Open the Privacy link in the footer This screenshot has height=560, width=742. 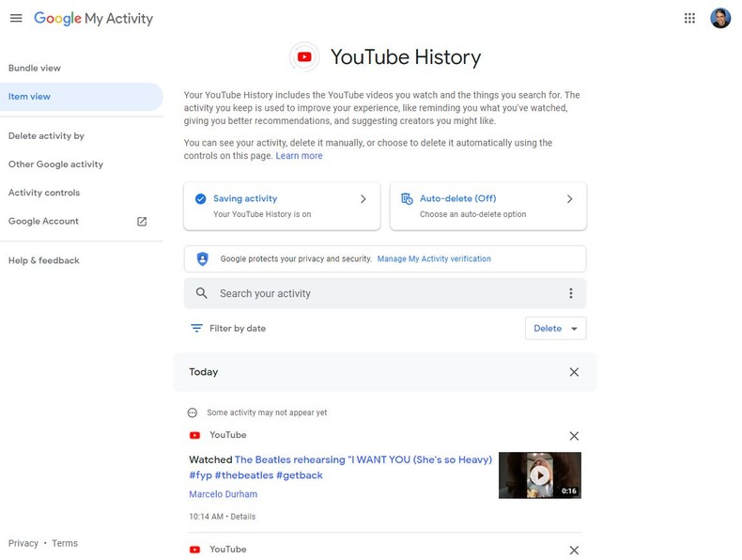(x=23, y=543)
